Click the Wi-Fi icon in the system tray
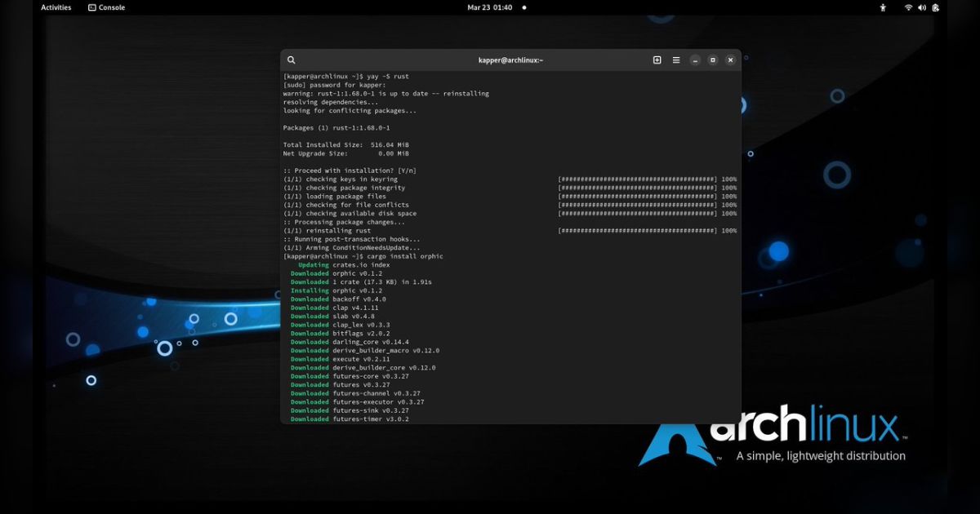 [908, 7]
